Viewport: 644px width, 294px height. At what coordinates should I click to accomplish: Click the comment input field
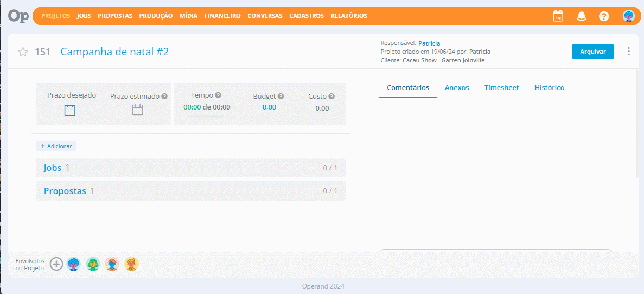pos(496,251)
